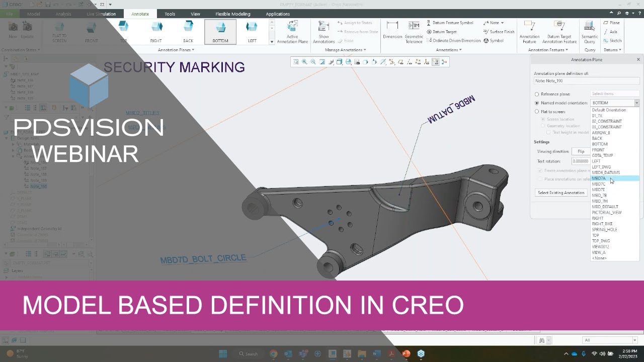Insert a Dimension annotation
Image resolution: width=644 pixels, height=362 pixels.
[392, 30]
